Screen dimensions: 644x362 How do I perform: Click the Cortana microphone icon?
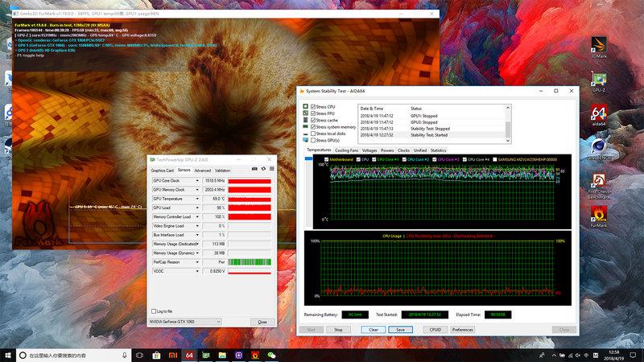tap(125, 355)
